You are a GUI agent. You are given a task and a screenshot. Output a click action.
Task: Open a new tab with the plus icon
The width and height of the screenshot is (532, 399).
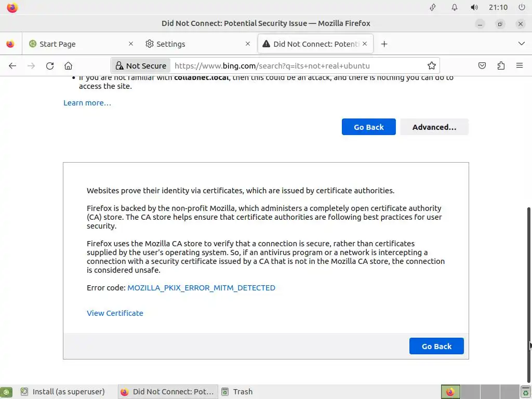384,44
